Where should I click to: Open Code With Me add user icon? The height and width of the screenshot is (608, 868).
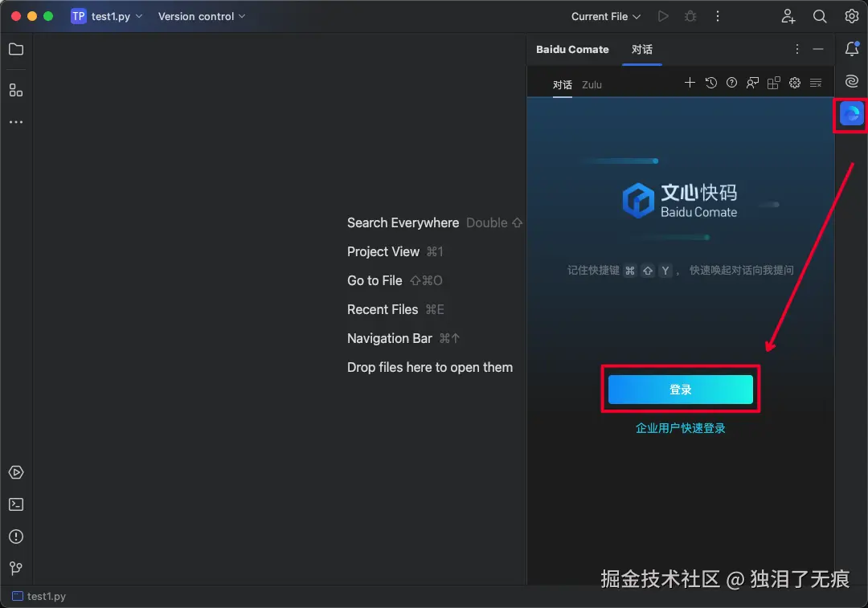(788, 16)
